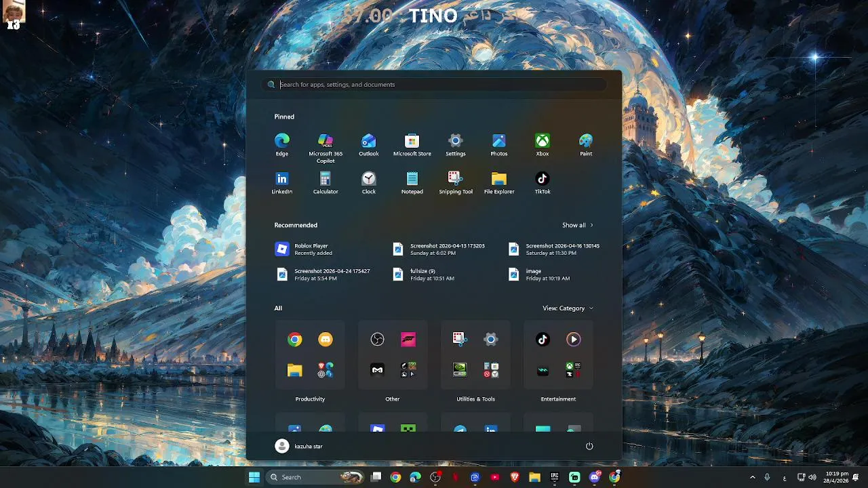This screenshot has height=488, width=868.
Task: Launch pinned Microsoft 365 Copilot app
Action: click(x=325, y=148)
